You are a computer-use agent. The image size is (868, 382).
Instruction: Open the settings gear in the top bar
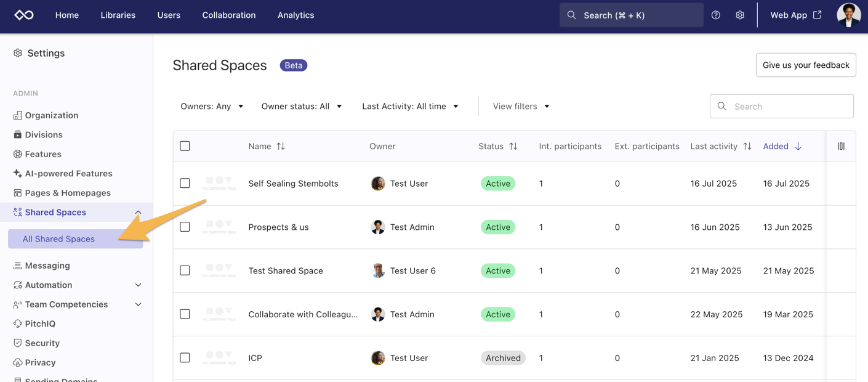tap(740, 15)
